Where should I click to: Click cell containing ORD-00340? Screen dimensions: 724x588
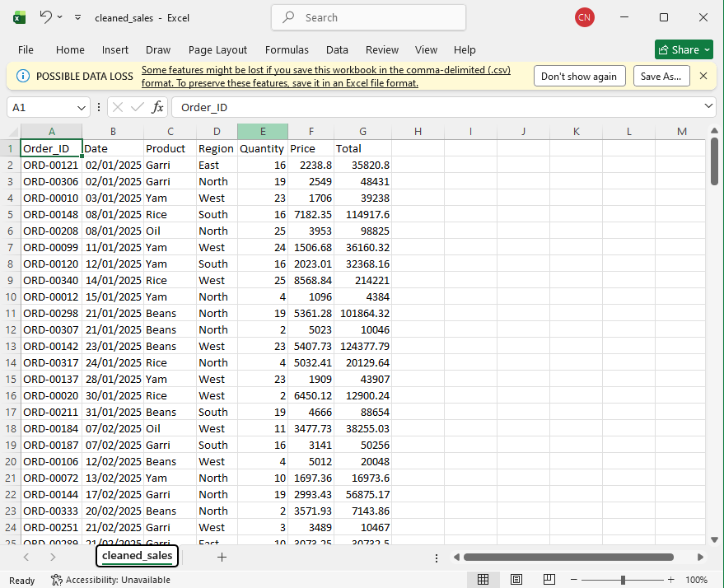pos(51,281)
